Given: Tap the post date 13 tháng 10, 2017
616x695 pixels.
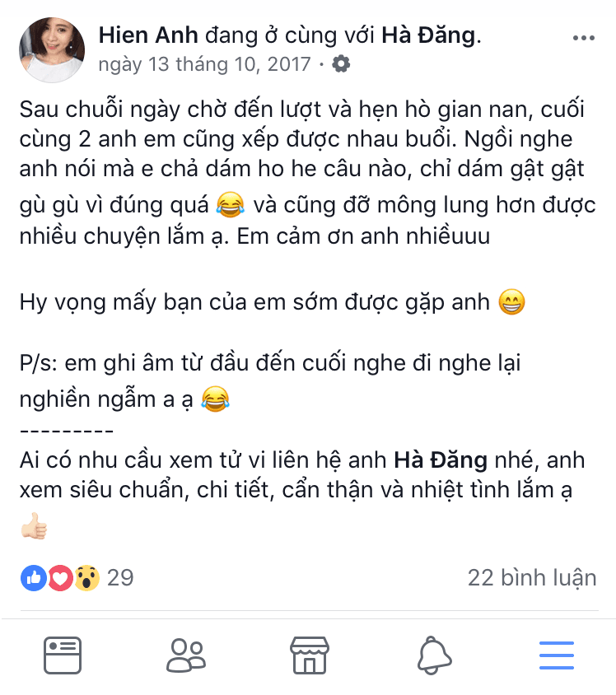Looking at the screenshot, I should pos(204,64).
